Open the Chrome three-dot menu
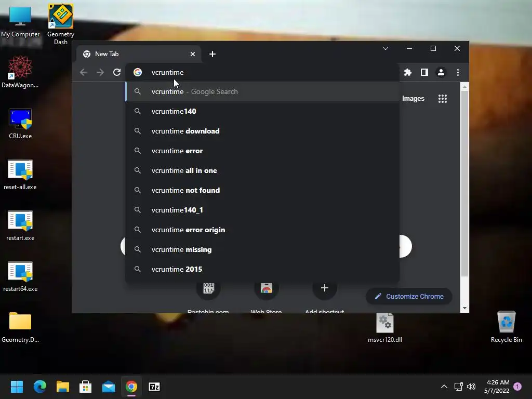 coord(458,72)
